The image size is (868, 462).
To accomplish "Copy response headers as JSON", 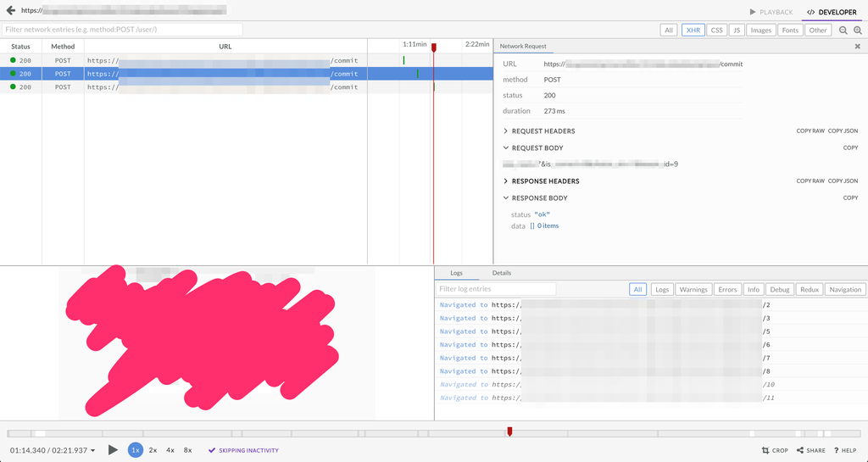I will [x=843, y=181].
